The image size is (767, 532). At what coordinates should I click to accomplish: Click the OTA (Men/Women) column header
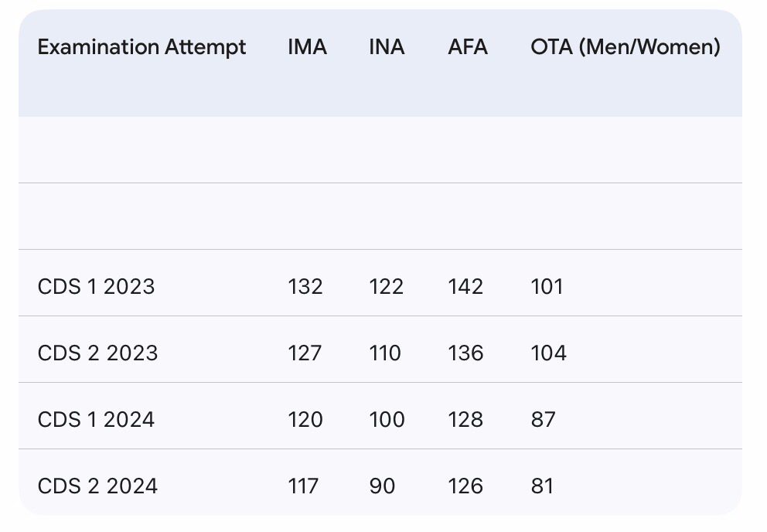[x=626, y=47]
